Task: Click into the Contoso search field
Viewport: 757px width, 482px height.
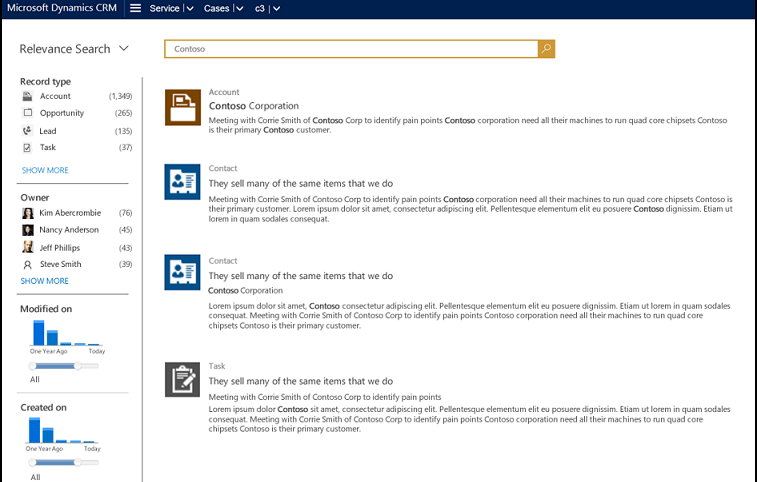Action: tap(350, 48)
